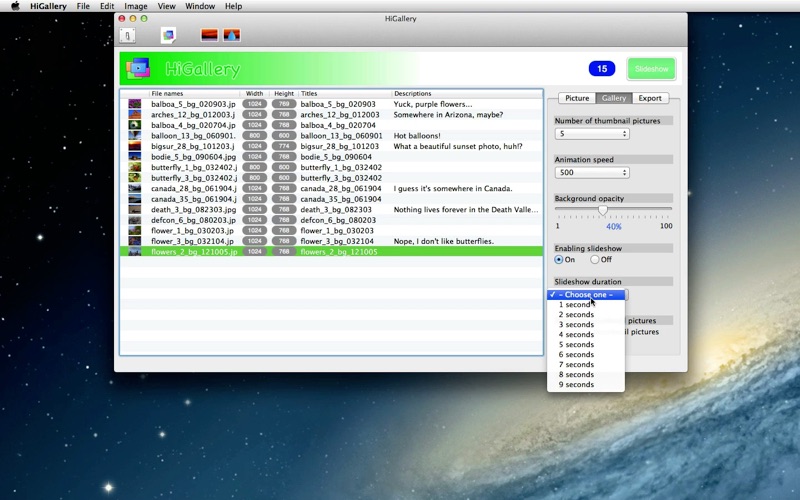Viewport: 800px width, 500px height.
Task: Click description 'Hot balloons!'
Action: click(417, 136)
